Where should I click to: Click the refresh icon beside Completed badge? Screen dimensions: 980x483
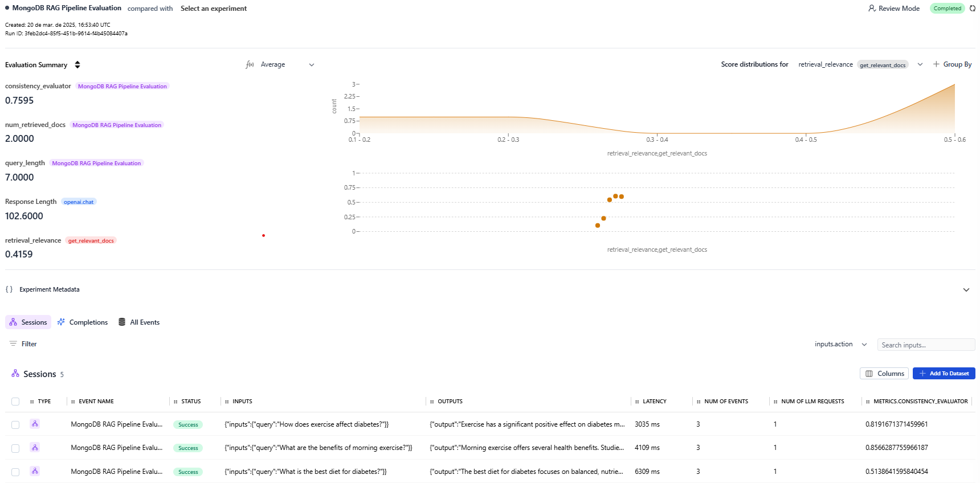tap(972, 9)
